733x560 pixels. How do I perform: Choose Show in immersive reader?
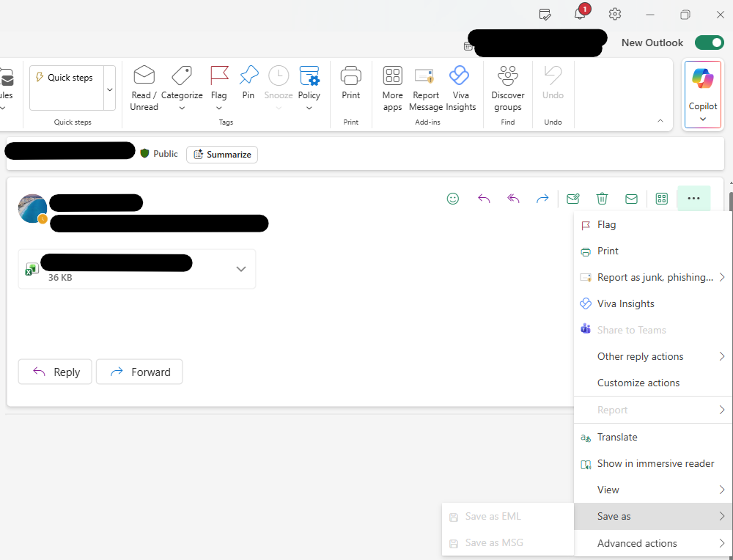[x=653, y=464]
